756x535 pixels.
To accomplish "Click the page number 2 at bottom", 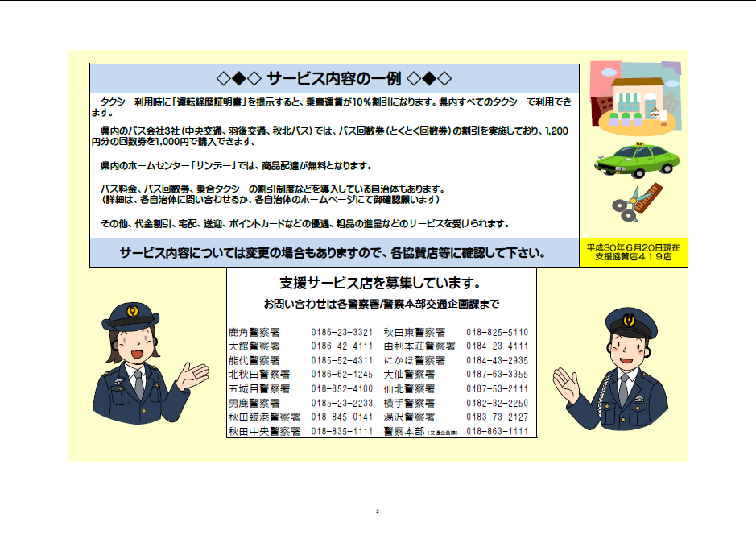I will tap(377, 512).
